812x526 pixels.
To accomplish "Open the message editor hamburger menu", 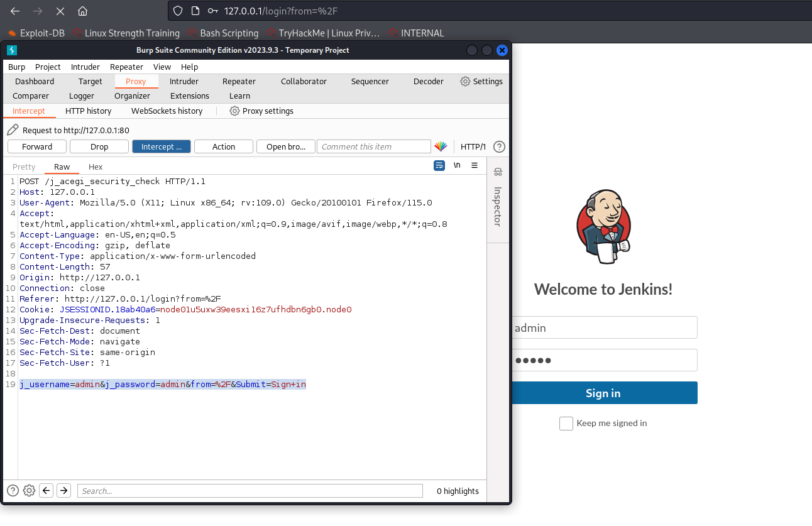I will [x=475, y=165].
